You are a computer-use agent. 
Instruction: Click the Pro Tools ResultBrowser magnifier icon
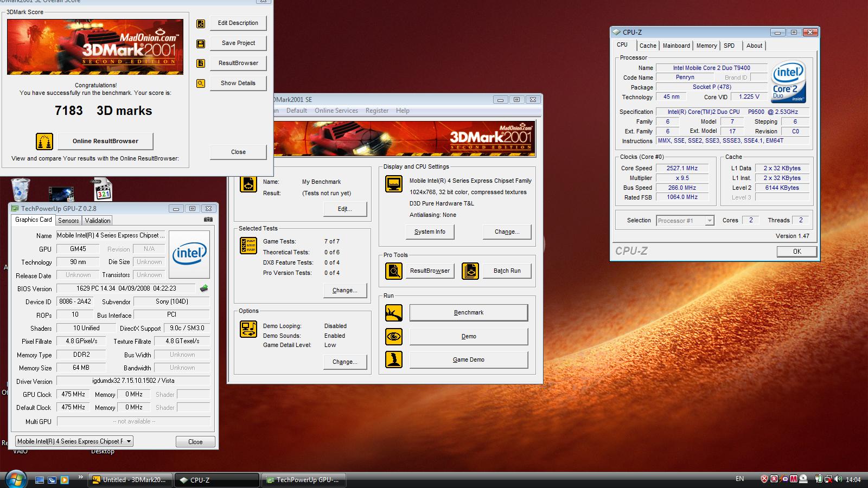tap(394, 271)
